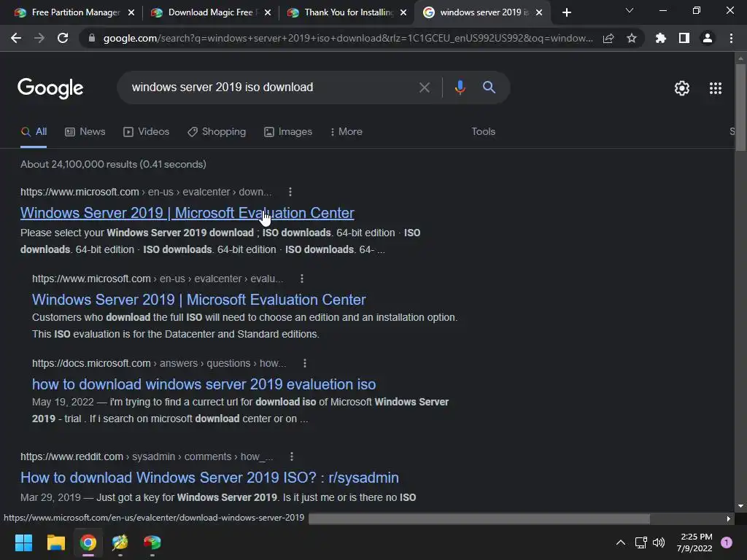
Task: Open the notification badge in the tray
Action: pos(727,542)
